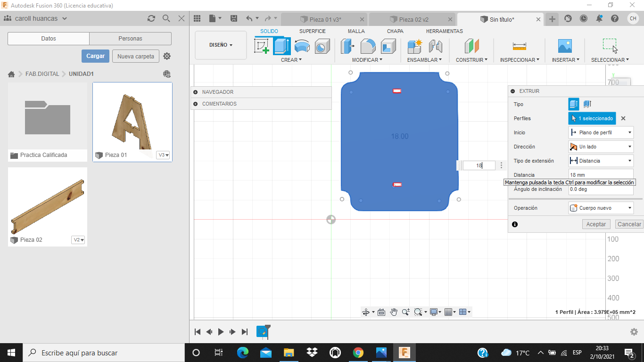
Task: Choose the Press Pull tool
Action: [x=348, y=46]
